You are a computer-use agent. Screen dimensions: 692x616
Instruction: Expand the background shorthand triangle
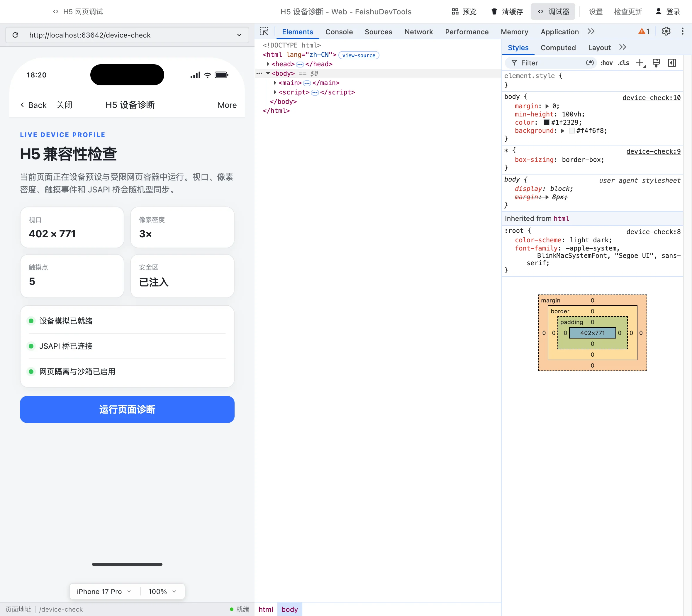pyautogui.click(x=563, y=131)
